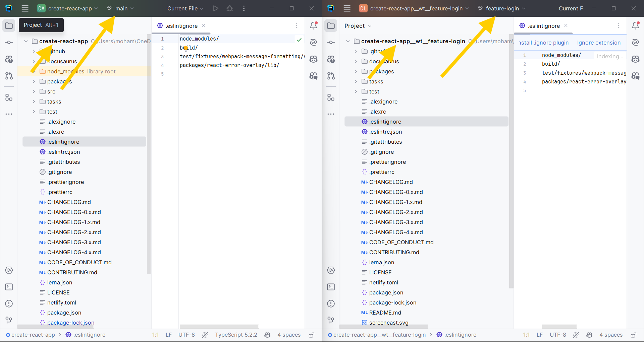Run project using the play icon
The width and height of the screenshot is (644, 342).
pyautogui.click(x=216, y=8)
